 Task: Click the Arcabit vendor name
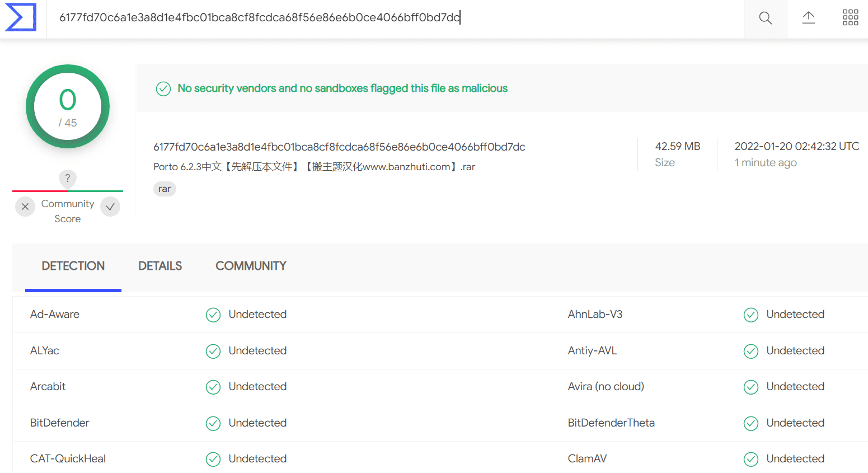coord(48,386)
